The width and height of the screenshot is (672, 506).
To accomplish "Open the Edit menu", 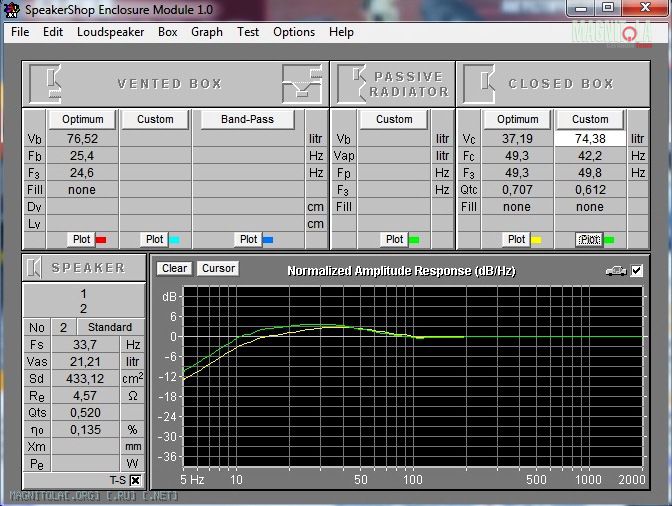I will point(53,32).
